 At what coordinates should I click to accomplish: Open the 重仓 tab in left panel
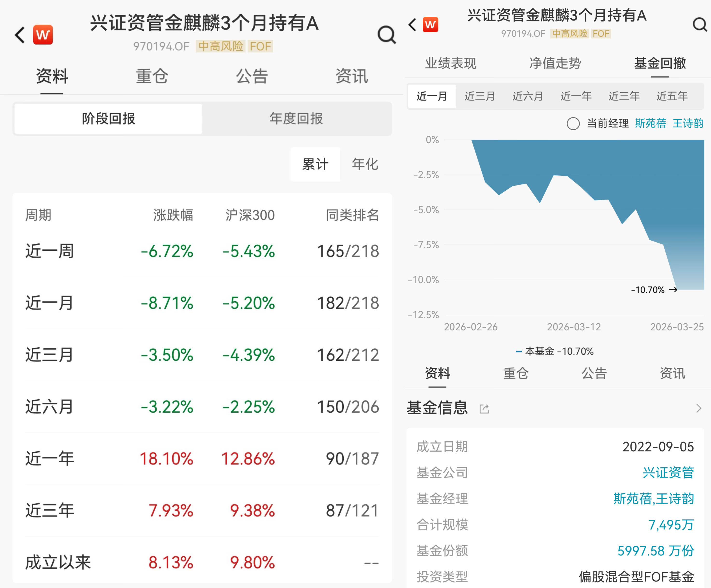coord(152,76)
